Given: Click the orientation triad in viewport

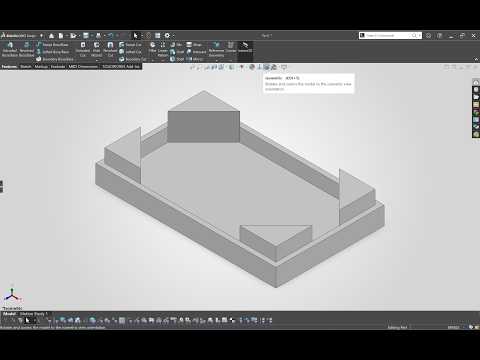Looking at the screenshot, I should pos(12,296).
